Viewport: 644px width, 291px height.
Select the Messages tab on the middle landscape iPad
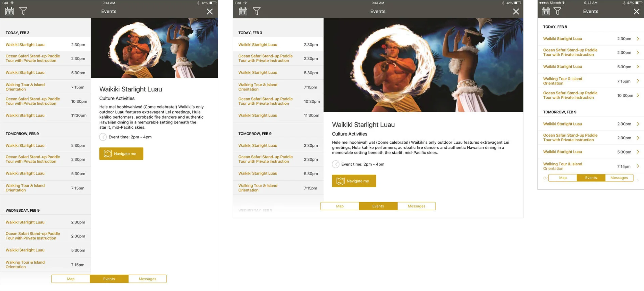point(416,206)
